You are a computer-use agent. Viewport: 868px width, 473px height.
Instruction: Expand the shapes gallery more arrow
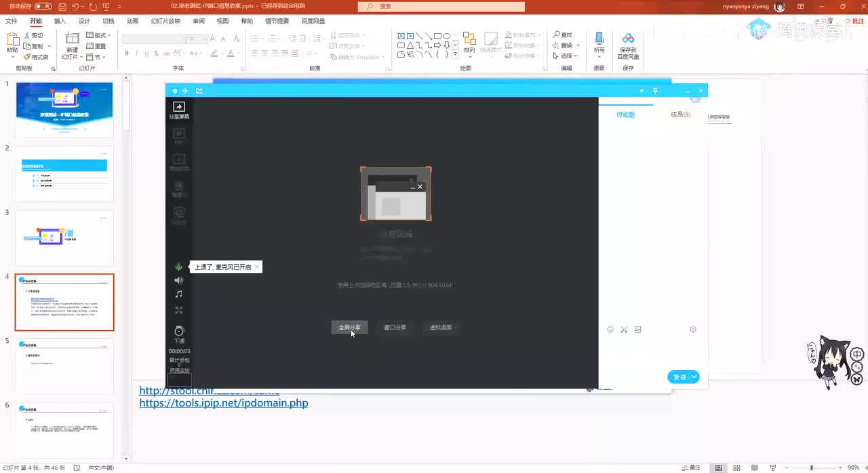(x=455, y=54)
